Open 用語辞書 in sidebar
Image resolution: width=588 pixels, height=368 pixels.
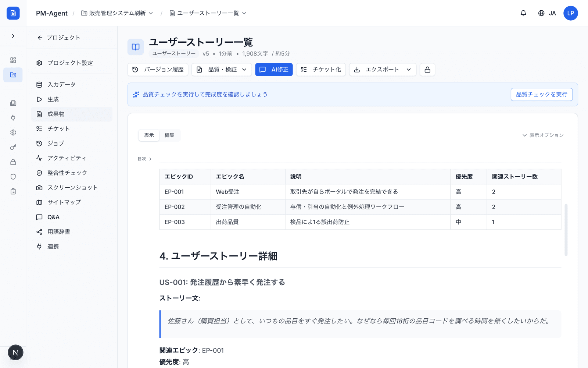[72, 232]
